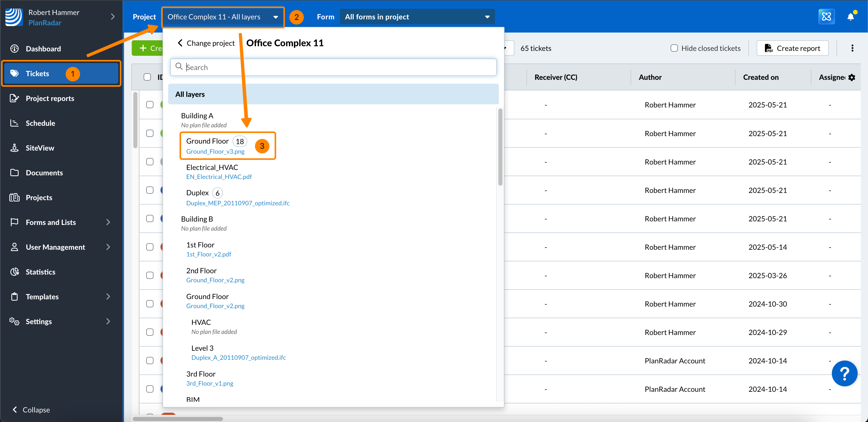The image size is (868, 422).
Task: Open the PlanRadar connect icon in header
Action: tap(826, 17)
